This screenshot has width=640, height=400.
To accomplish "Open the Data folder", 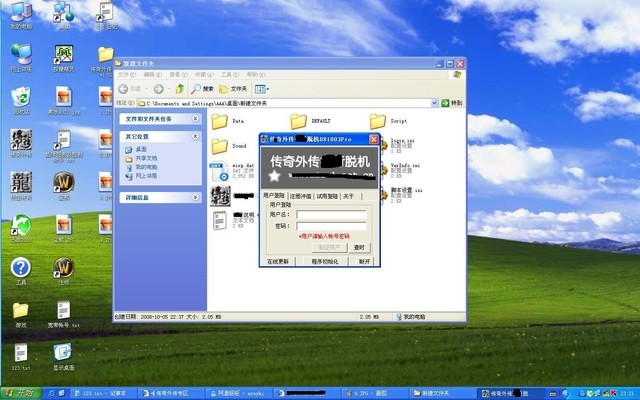I will point(227,121).
